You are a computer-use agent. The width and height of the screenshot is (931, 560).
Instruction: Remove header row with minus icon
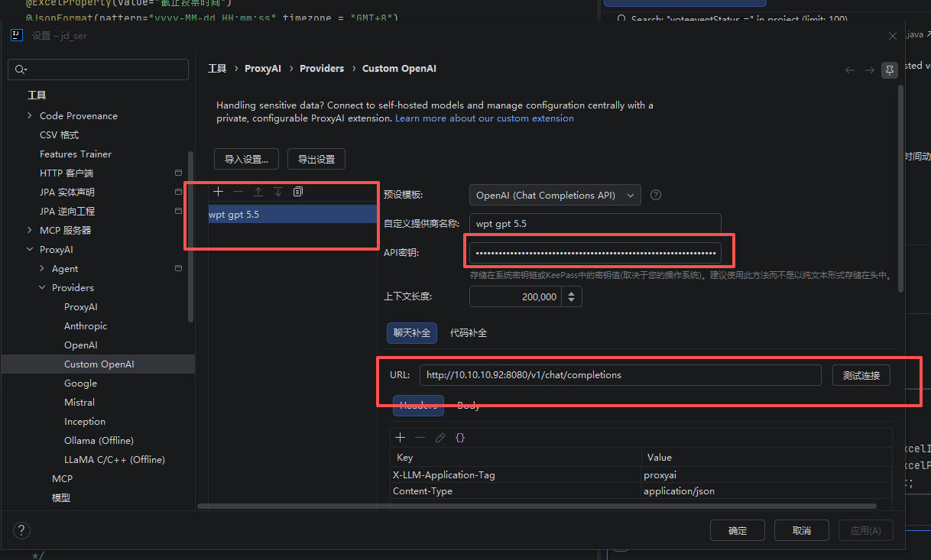[420, 438]
